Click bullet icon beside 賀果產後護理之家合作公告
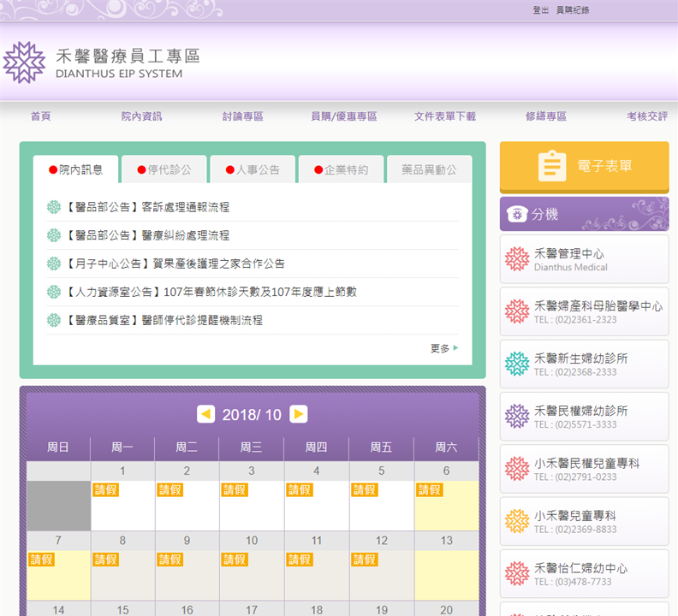Screen dimensions: 678x616 point(54,264)
